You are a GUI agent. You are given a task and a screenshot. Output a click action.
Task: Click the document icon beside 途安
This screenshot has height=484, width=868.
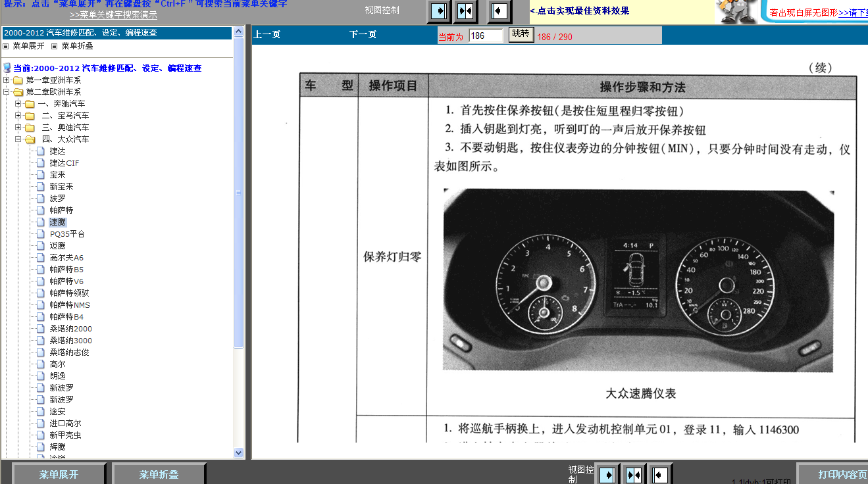tap(41, 412)
